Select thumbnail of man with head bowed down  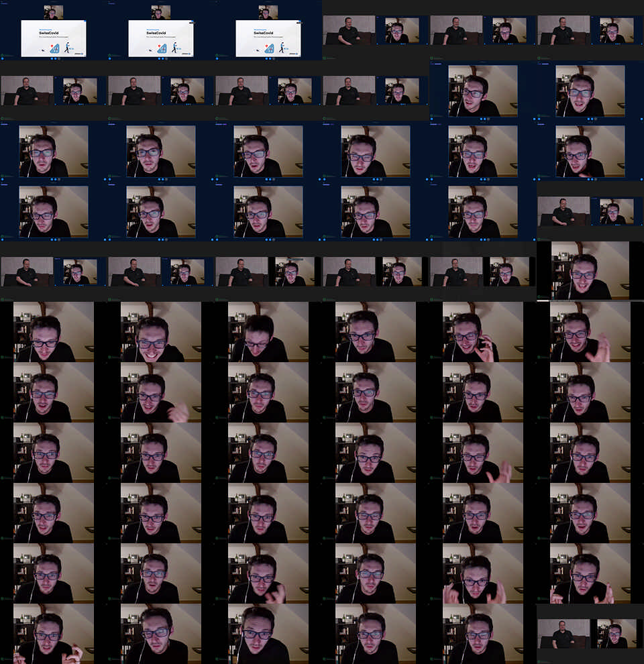pos(268,332)
